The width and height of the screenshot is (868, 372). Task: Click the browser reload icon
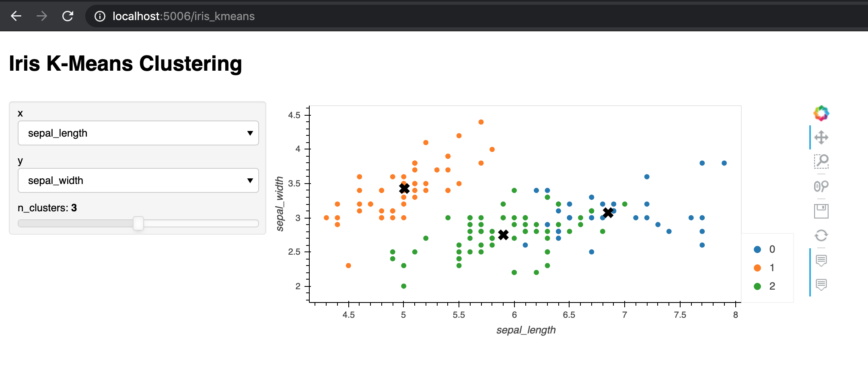click(68, 16)
